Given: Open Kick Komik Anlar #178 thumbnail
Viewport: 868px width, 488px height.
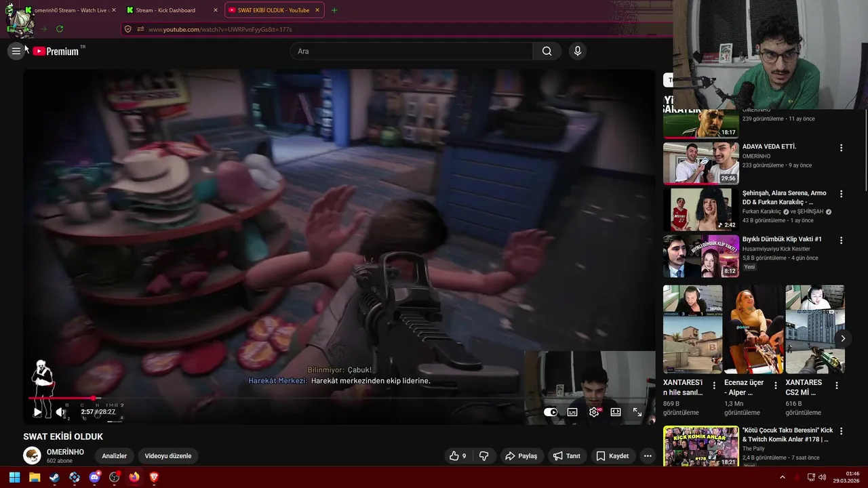Looking at the screenshot, I should click(x=701, y=446).
